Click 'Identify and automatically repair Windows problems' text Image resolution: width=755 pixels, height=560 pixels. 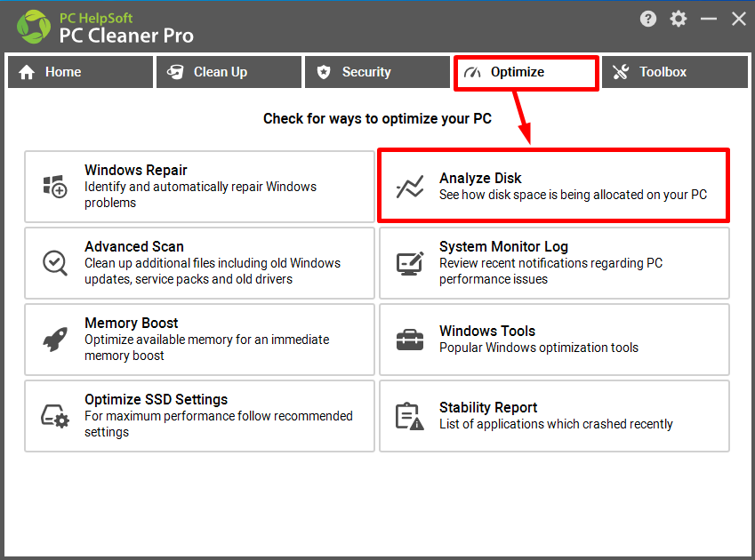tap(200, 195)
